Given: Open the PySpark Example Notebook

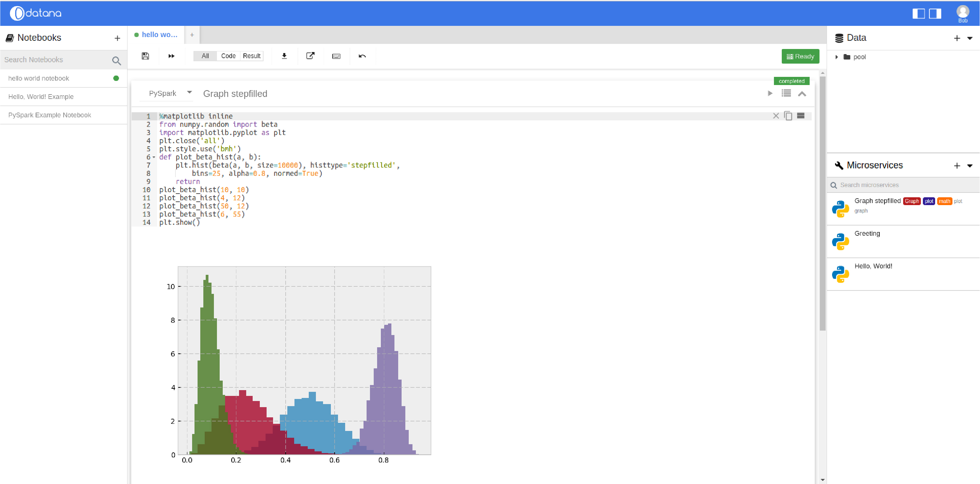Looking at the screenshot, I should (49, 115).
